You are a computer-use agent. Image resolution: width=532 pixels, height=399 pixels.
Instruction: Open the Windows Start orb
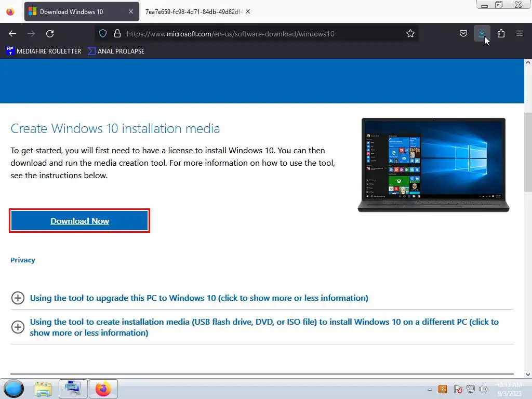14,389
